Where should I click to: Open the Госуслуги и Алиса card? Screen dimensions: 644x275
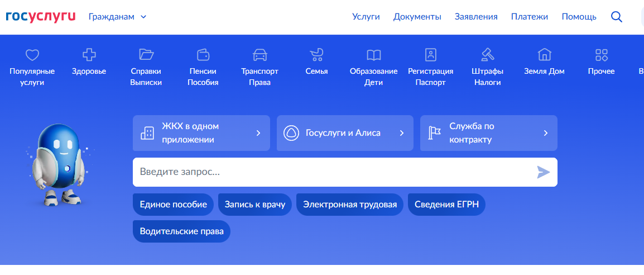click(345, 133)
